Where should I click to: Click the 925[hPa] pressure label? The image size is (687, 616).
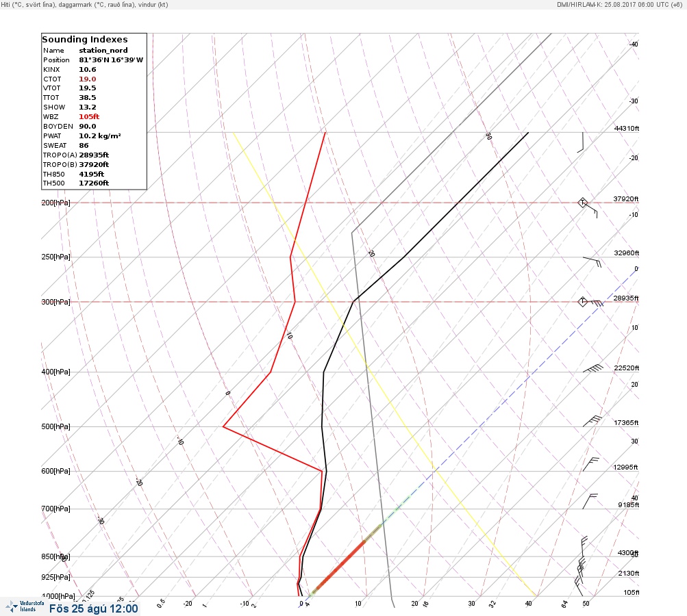(x=55, y=577)
